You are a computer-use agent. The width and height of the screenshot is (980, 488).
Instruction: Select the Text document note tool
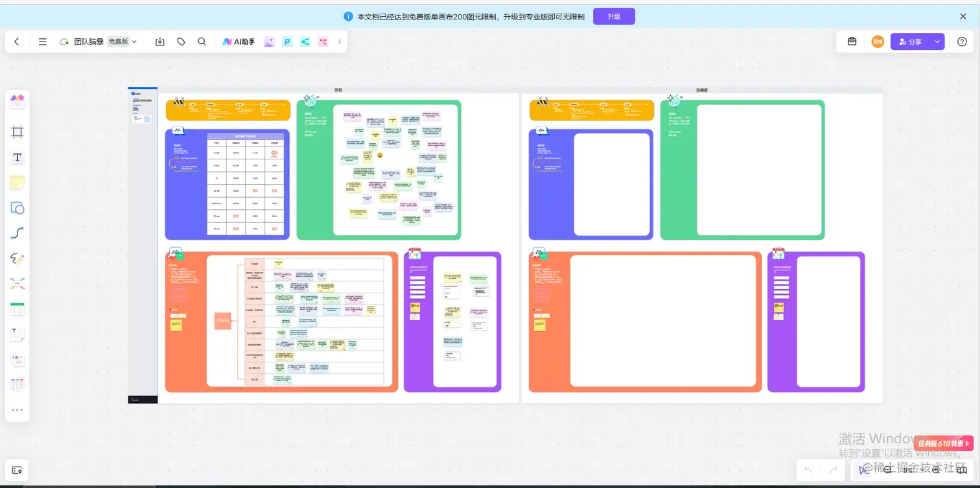click(17, 334)
